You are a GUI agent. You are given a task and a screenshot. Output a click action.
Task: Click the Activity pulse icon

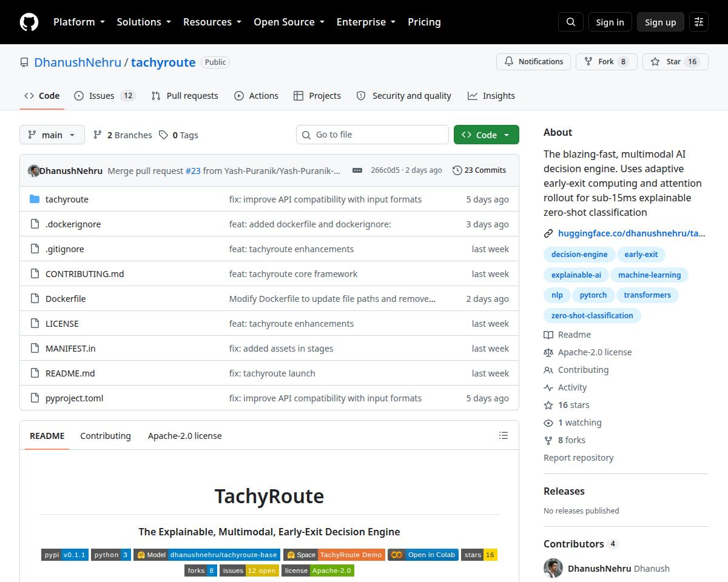tap(548, 387)
